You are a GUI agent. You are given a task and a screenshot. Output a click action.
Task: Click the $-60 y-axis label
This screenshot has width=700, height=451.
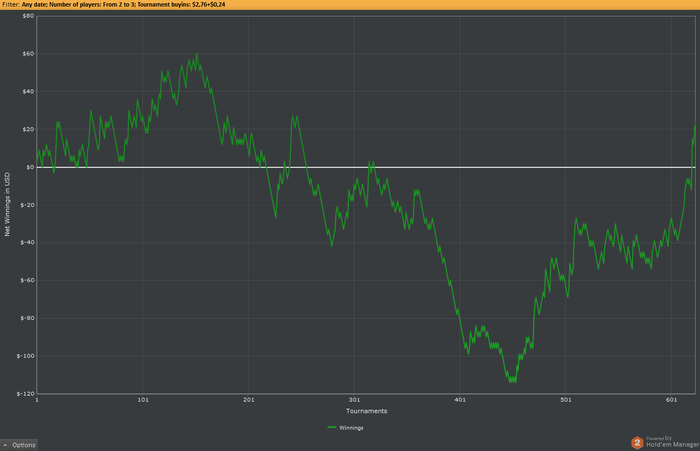(27, 280)
